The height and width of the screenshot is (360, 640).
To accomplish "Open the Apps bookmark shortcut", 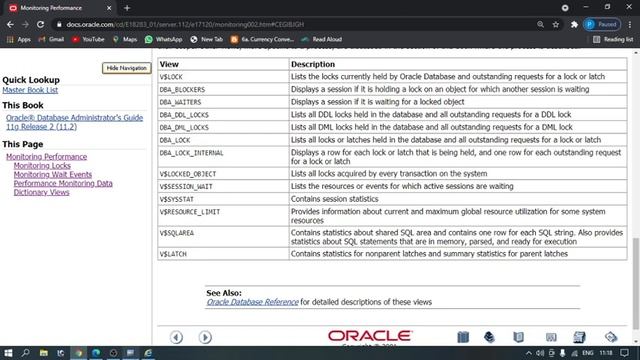I will point(19,40).
